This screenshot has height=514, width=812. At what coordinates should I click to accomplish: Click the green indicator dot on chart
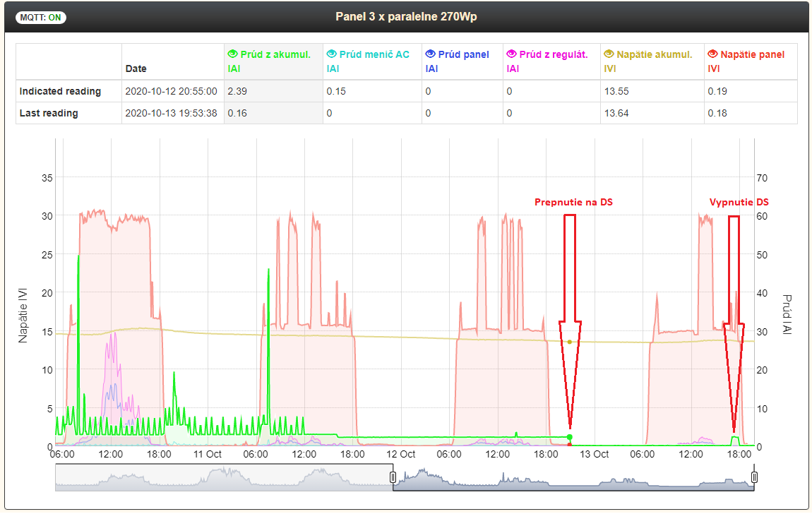[x=570, y=437]
